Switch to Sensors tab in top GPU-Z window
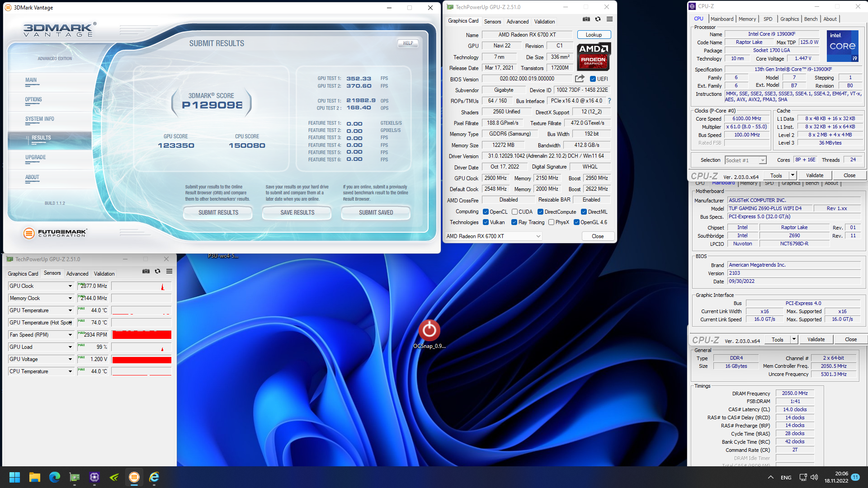The width and height of the screenshot is (868, 488). pos(492,21)
